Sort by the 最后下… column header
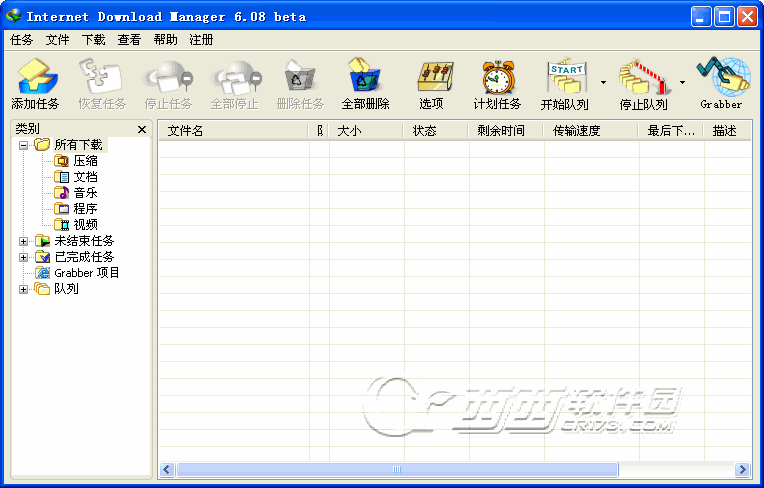764x488 pixels. coord(671,131)
